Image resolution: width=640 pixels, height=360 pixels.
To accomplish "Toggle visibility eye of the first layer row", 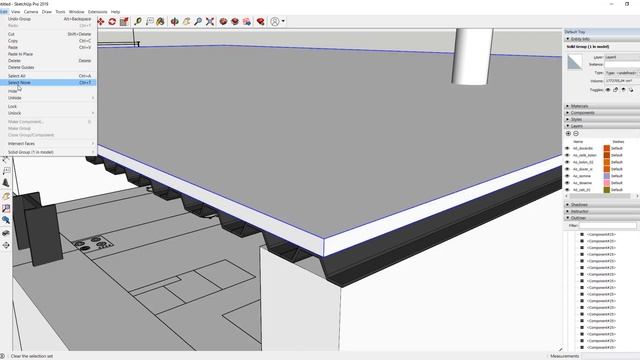I will click(x=567, y=148).
